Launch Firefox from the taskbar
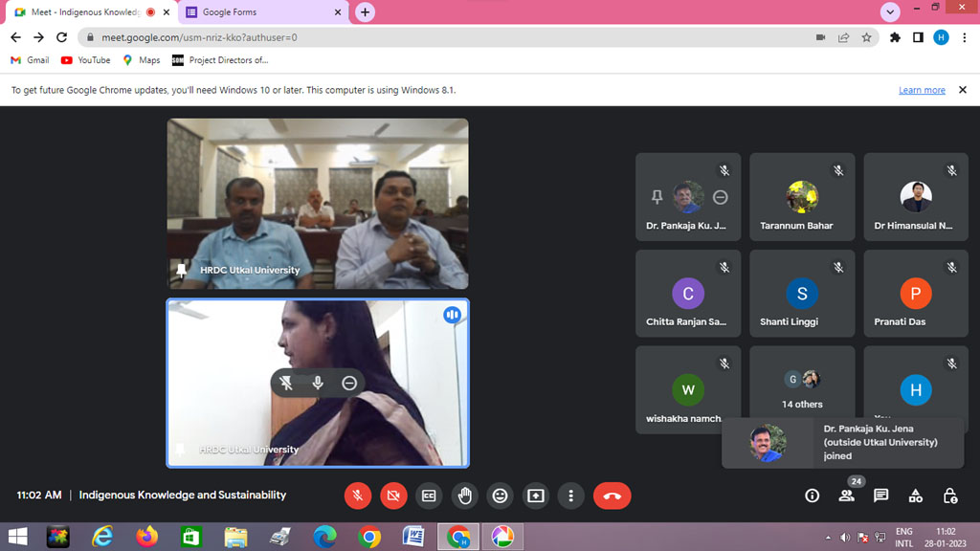The height and width of the screenshot is (551, 980). (x=146, y=537)
